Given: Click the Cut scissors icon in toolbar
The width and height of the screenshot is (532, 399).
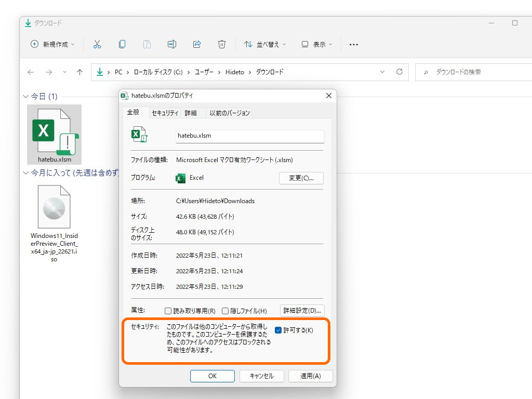Looking at the screenshot, I should point(97,44).
